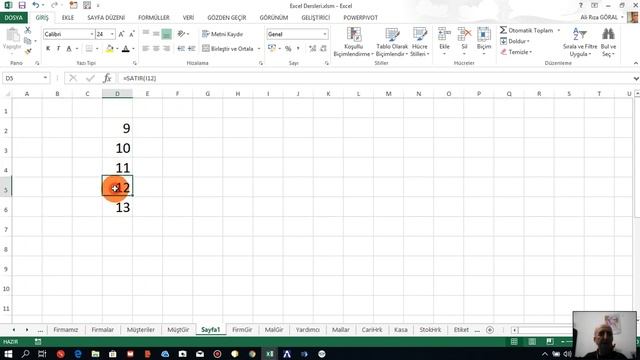The height and width of the screenshot is (360, 640).
Task: Click the Undo arrow icon
Action: 36,6
